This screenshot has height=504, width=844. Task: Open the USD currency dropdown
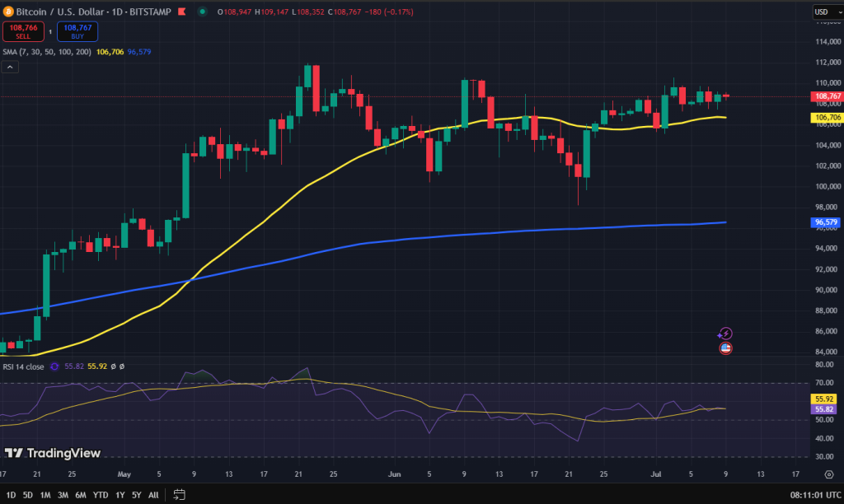click(x=828, y=12)
